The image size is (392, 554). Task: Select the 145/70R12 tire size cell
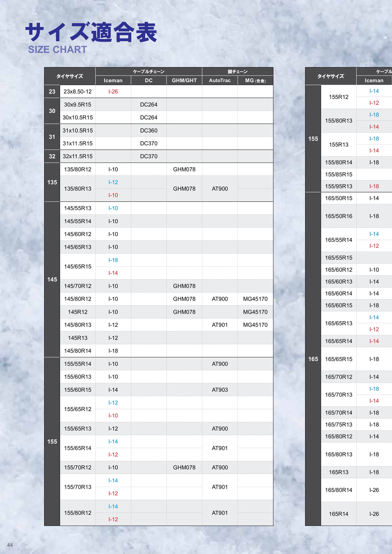[78, 286]
